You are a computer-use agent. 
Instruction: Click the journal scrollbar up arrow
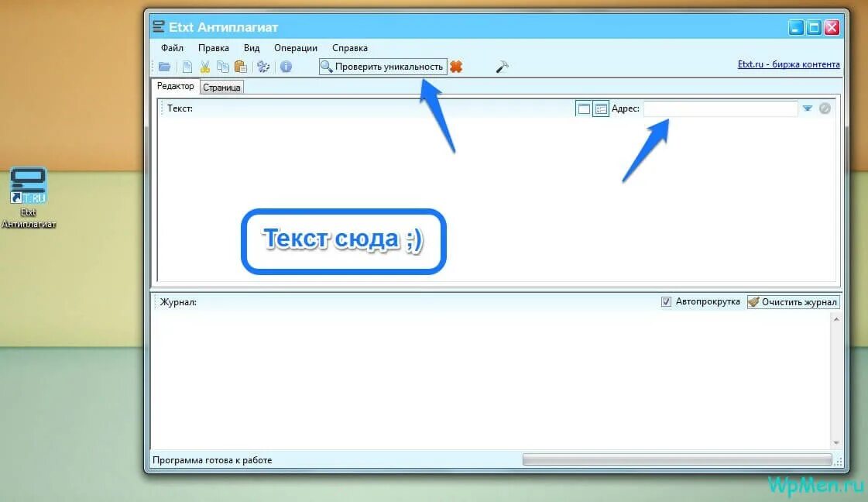click(836, 319)
